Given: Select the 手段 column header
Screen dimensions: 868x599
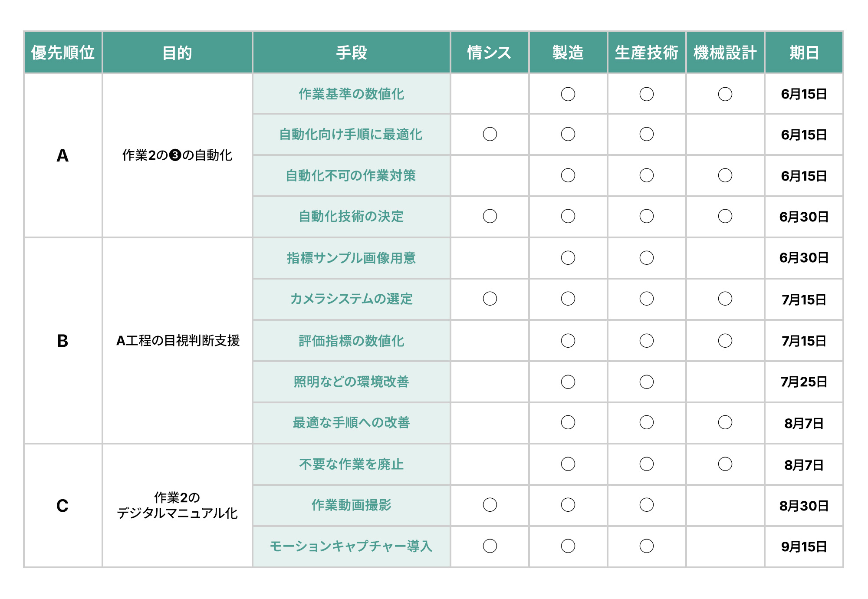Looking at the screenshot, I should 351,53.
